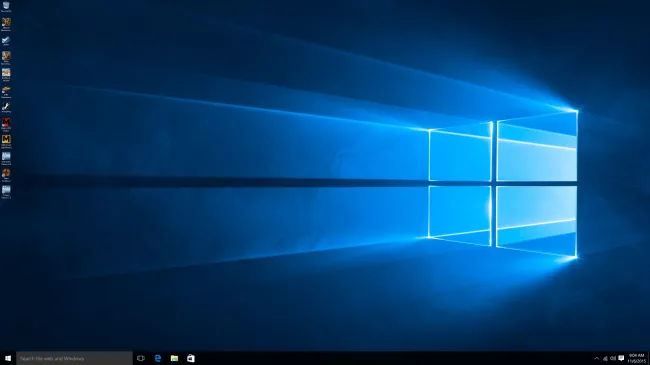Open File Explorer from the taskbar
This screenshot has height=365, width=650.
[174, 358]
